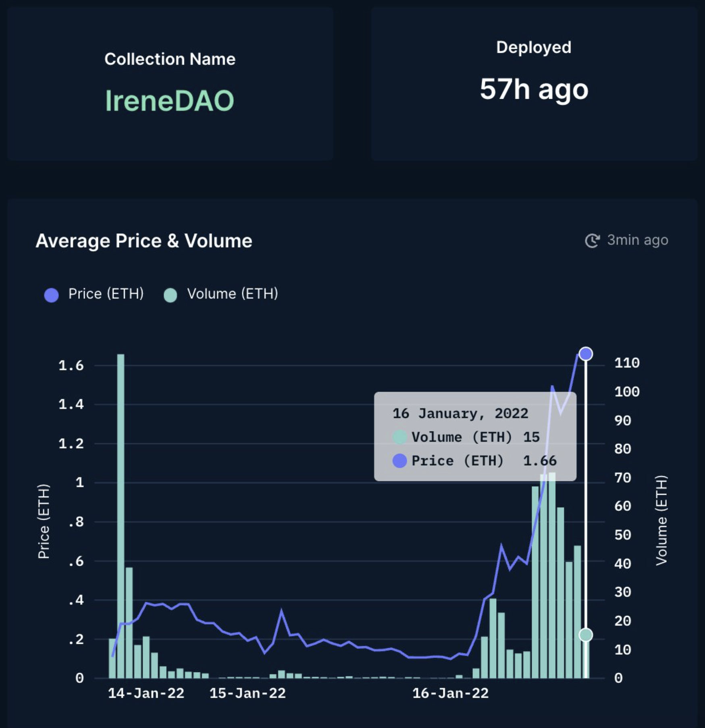705x728 pixels.
Task: Click the "Average Price & Volume" chart title
Action: click(x=144, y=241)
